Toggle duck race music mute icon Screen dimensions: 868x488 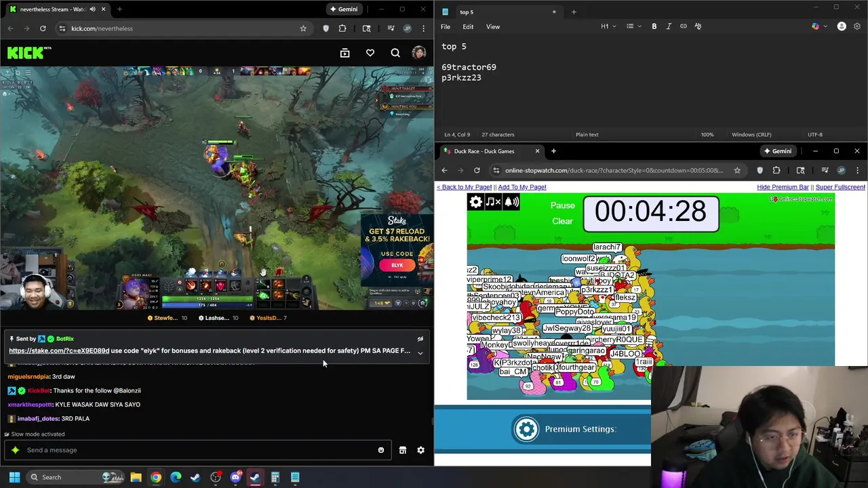(494, 202)
